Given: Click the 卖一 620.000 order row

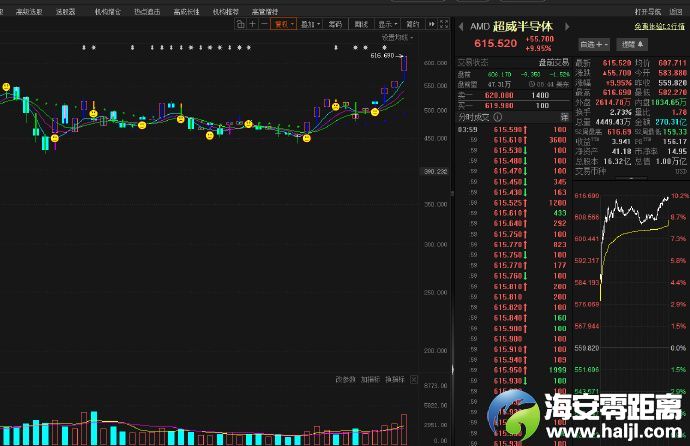Looking at the screenshot, I should click(514, 95).
